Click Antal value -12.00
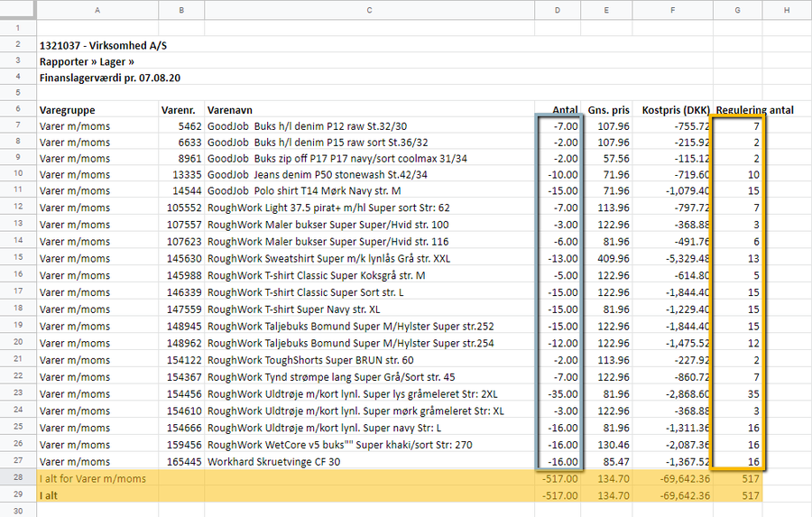The width and height of the screenshot is (812, 517). [563, 343]
